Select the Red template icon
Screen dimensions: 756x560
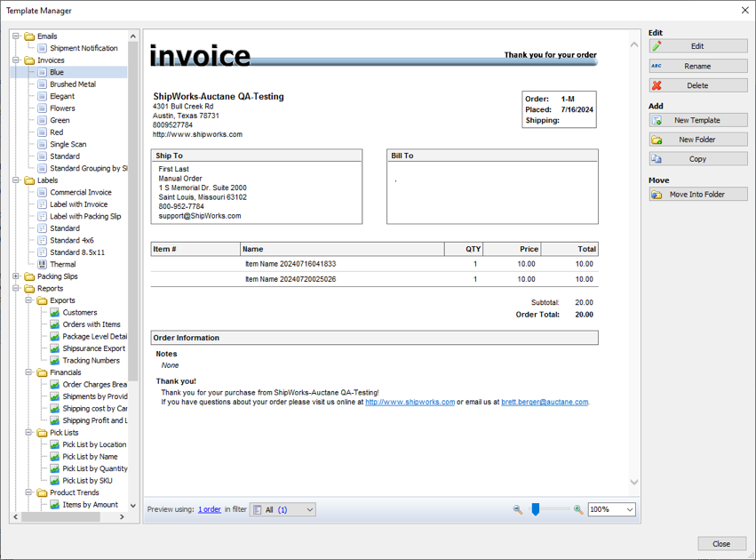point(43,132)
